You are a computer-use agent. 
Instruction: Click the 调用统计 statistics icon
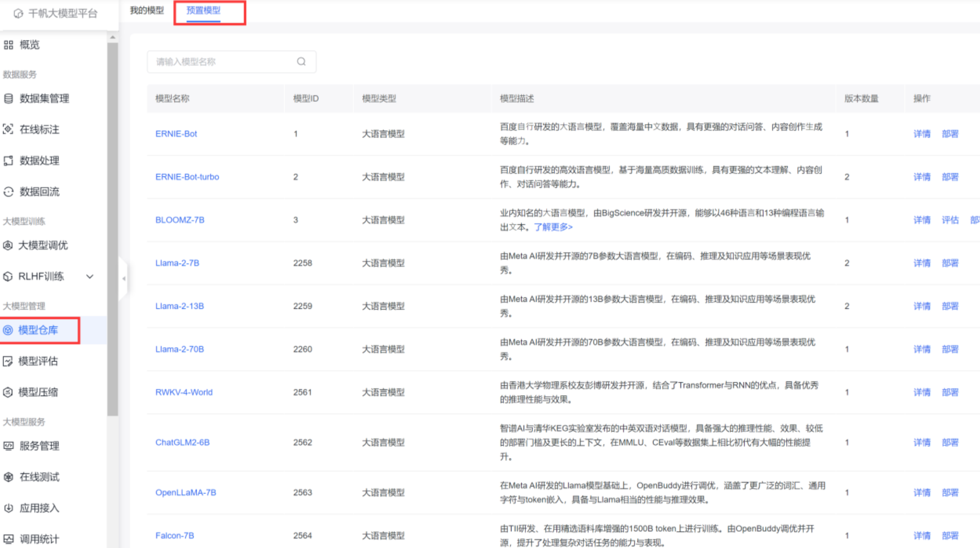coord(9,539)
